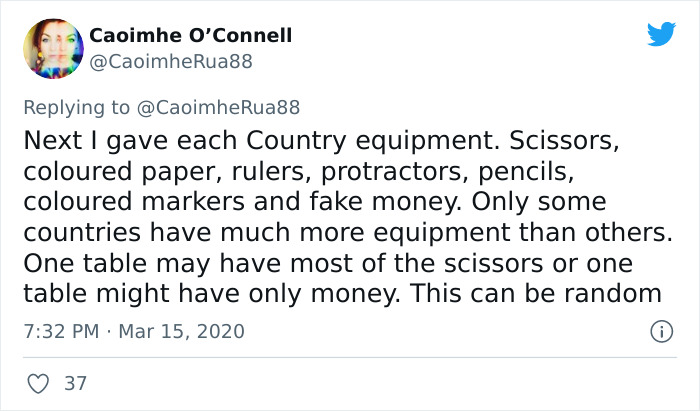
Task: Click 'This can be random' sentence
Action: coord(535,294)
